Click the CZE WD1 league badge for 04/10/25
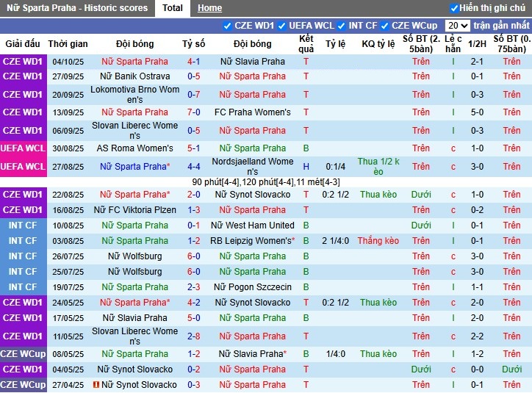This screenshot has width=532, height=393. click(23, 62)
